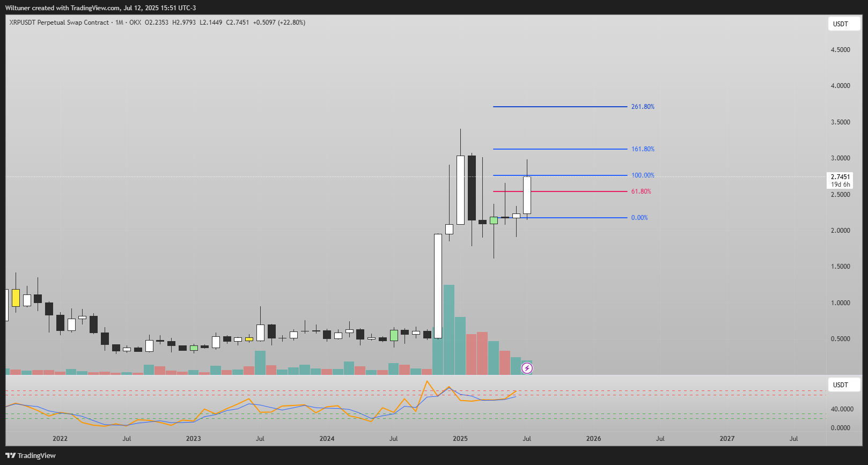Click the purple lightning bolt event icon
Viewport: 868px width, 465px height.
coord(527,368)
